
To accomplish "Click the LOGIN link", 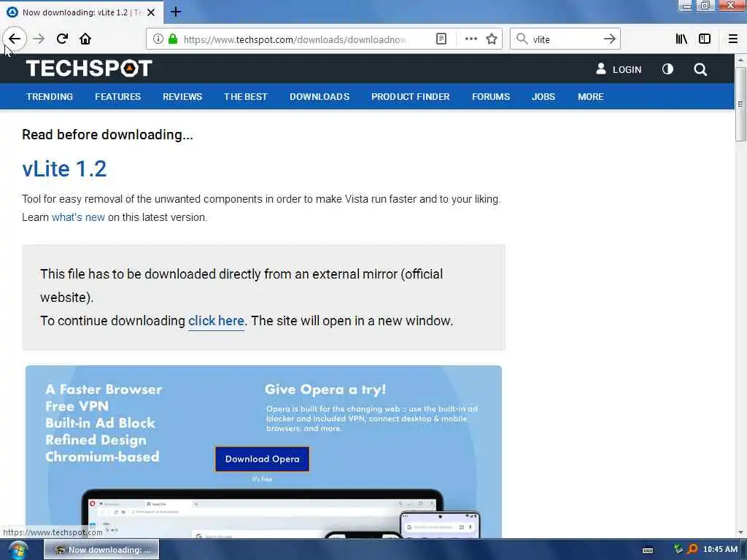I will (x=627, y=69).
